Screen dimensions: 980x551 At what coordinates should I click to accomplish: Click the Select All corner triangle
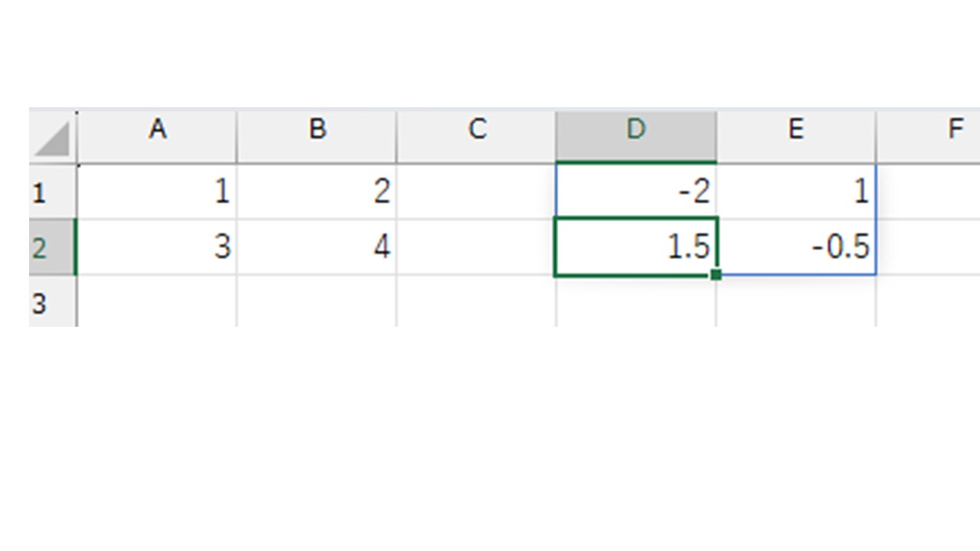[53, 137]
